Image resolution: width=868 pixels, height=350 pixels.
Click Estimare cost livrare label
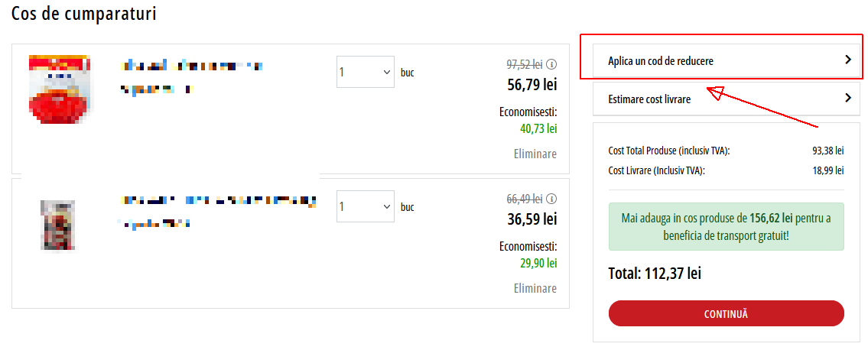click(x=649, y=99)
